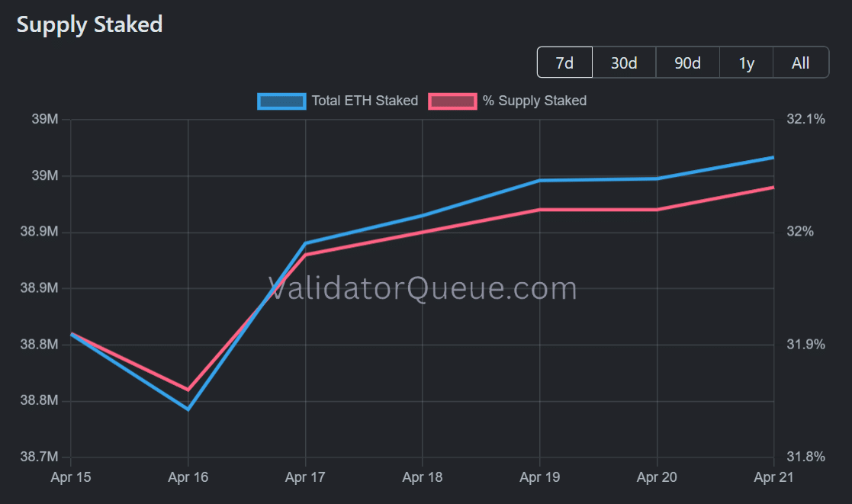Click the Supply Staked chart title

pyautogui.click(x=90, y=24)
